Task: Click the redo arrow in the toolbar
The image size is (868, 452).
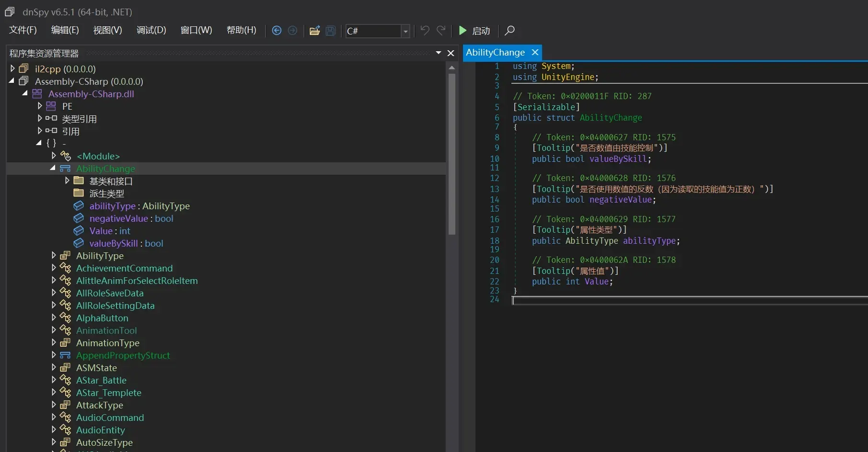Action: coord(441,31)
